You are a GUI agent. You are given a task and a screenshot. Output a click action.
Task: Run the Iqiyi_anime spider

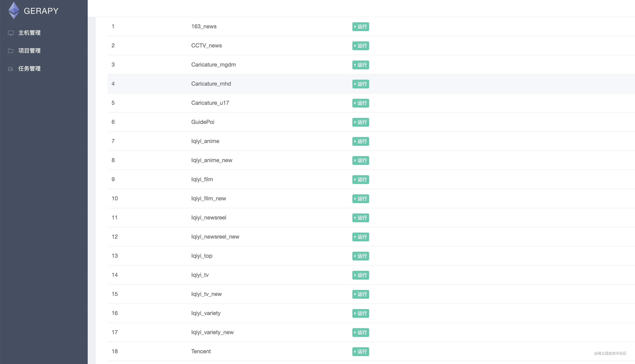click(x=361, y=141)
